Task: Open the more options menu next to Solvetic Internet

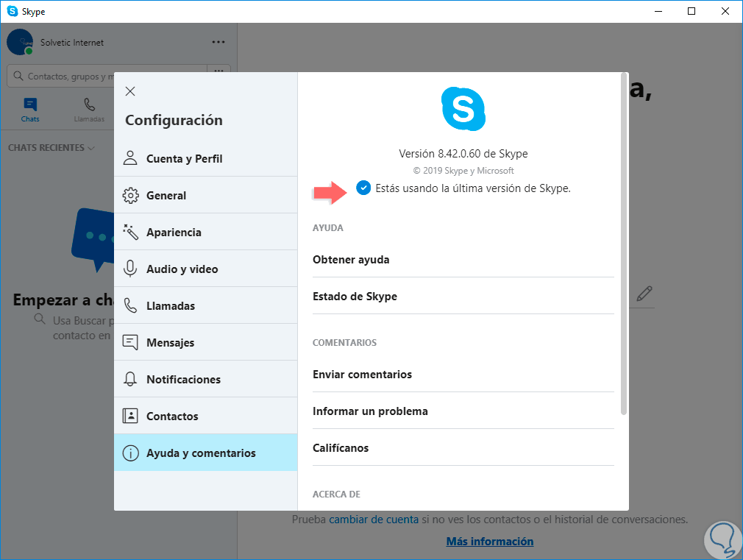Action: pyautogui.click(x=218, y=42)
